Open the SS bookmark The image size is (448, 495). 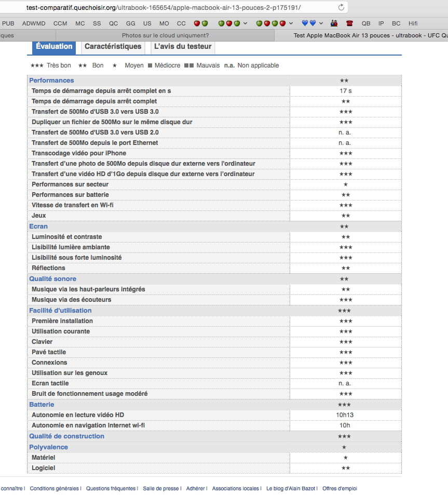97,23
